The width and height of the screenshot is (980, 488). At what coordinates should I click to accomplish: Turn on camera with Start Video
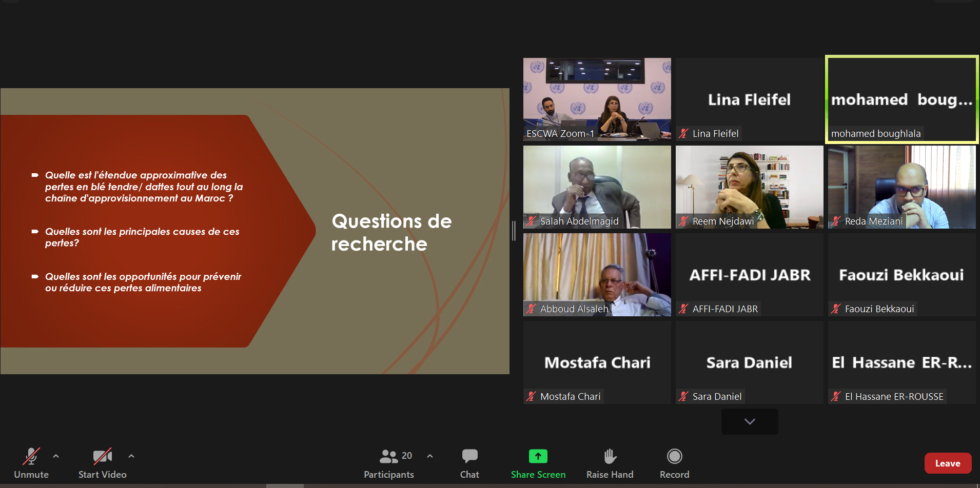pyautogui.click(x=102, y=456)
